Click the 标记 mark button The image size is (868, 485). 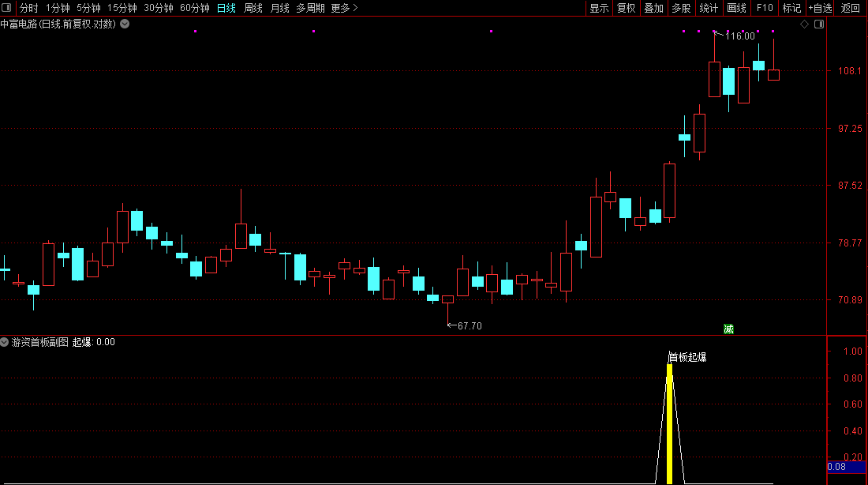[791, 9]
